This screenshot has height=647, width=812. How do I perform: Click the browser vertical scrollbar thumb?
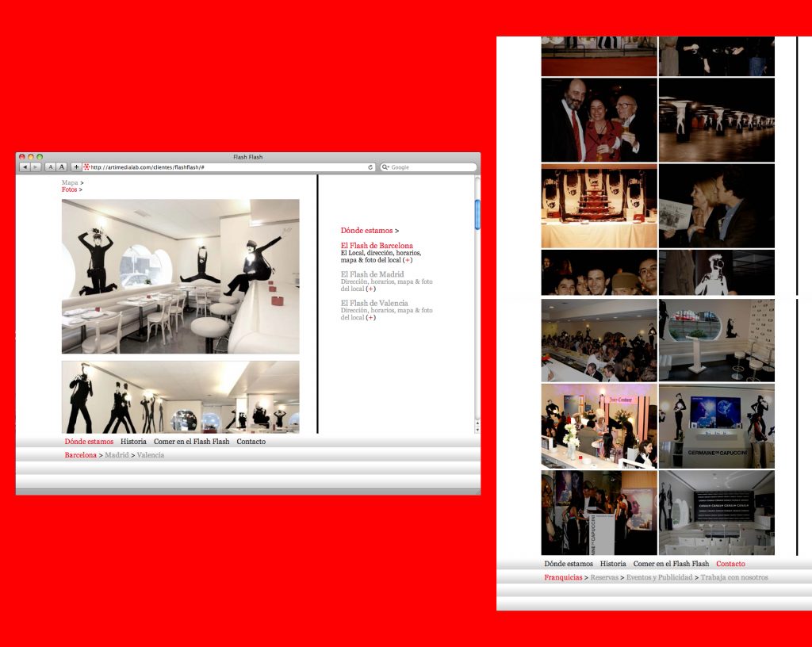pos(477,214)
